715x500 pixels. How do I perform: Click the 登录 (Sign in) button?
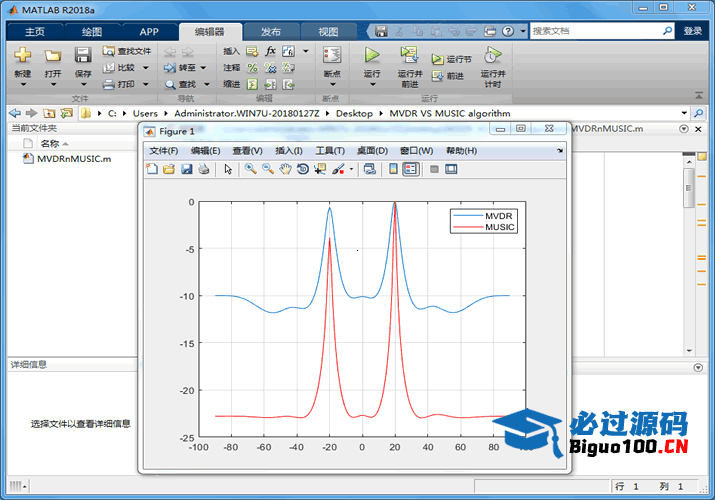click(x=692, y=31)
